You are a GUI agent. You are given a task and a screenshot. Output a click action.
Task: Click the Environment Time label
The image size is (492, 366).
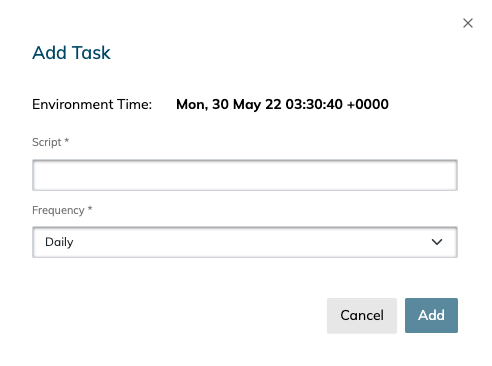click(x=92, y=104)
